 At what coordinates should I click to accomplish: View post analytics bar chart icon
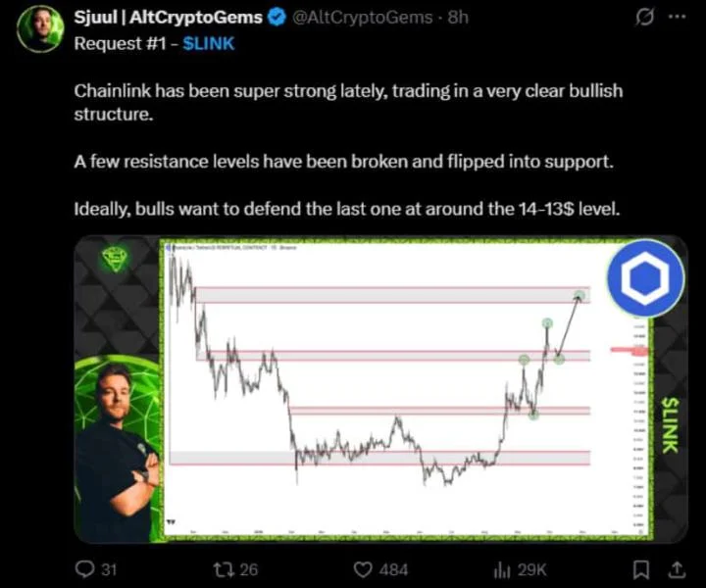[x=502, y=570]
